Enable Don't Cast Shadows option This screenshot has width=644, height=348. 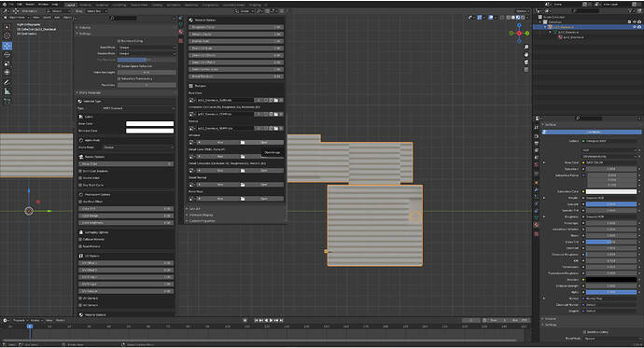click(80, 171)
